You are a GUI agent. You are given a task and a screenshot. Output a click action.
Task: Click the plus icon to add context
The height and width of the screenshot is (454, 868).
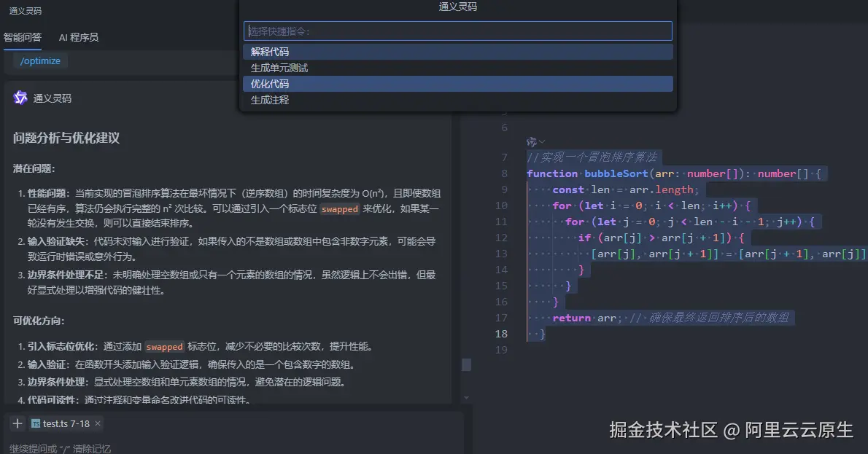[18, 423]
